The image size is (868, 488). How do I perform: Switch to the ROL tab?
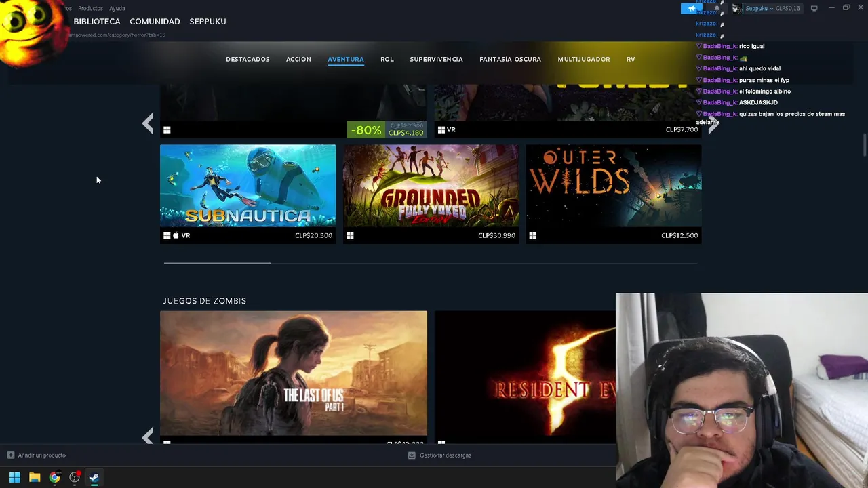pyautogui.click(x=387, y=60)
